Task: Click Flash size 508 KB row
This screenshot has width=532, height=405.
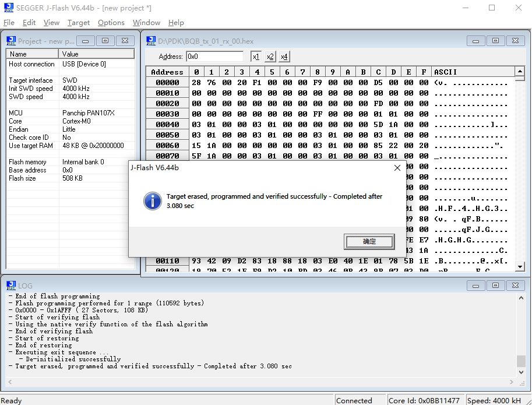Action: tap(71, 178)
